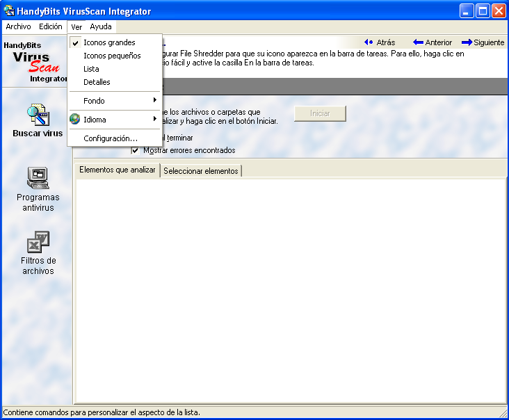Go to Siguiente tip text link

[489, 42]
